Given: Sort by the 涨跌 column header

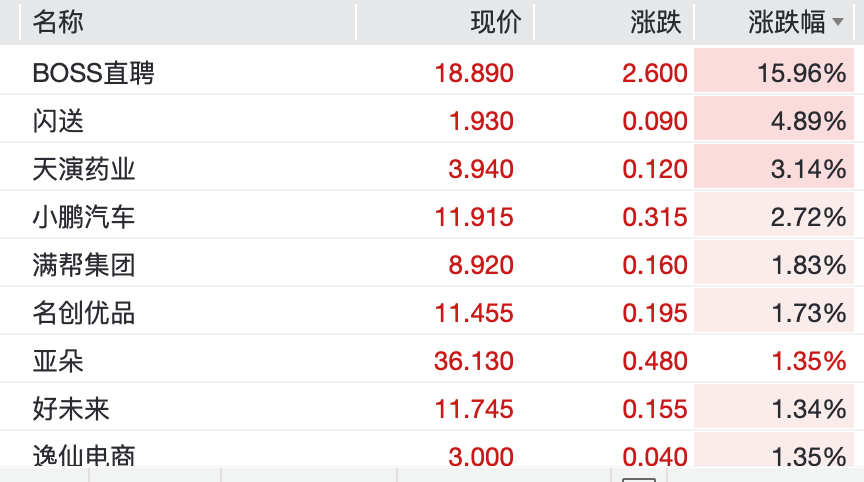Looking at the screenshot, I should 656,22.
